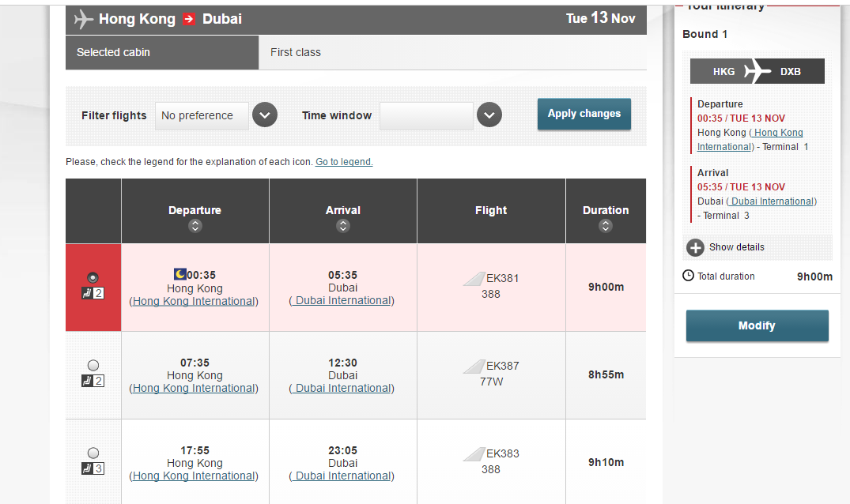
Task: Click the EK383 flight number
Action: [x=503, y=453]
